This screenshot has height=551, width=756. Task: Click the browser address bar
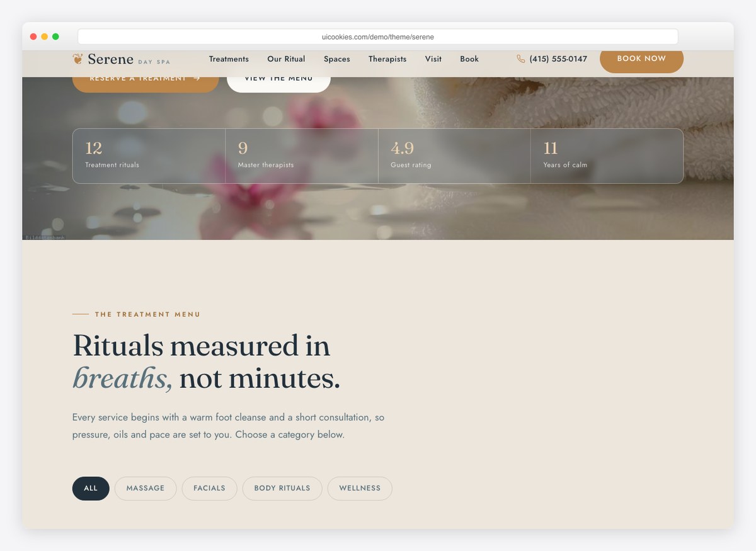click(378, 37)
